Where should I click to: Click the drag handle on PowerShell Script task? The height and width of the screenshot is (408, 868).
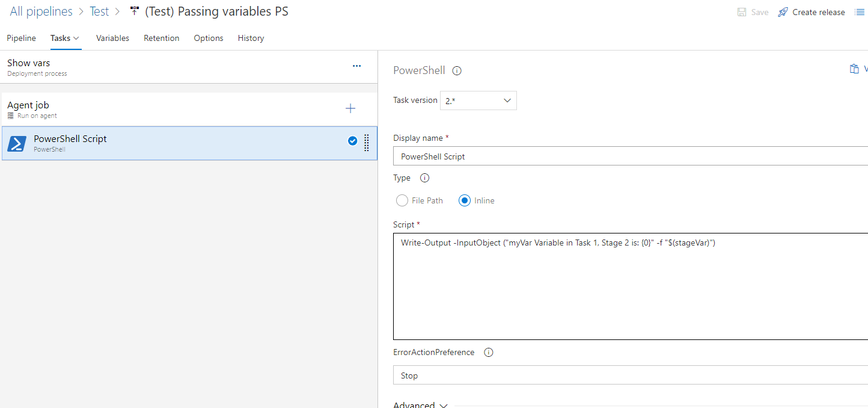point(367,143)
